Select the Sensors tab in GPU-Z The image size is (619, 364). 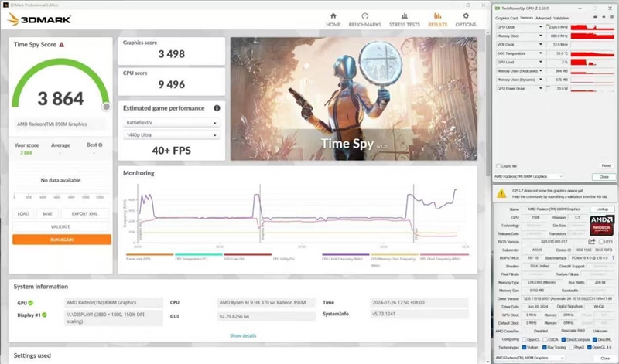526,18
